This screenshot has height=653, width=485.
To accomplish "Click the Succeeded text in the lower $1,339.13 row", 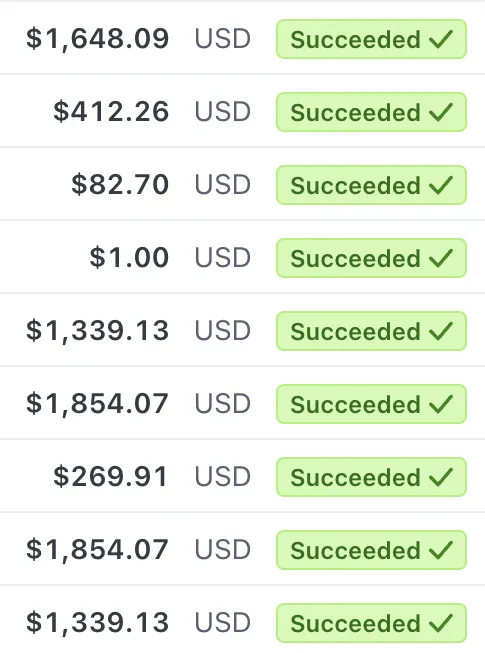I will click(356, 623).
